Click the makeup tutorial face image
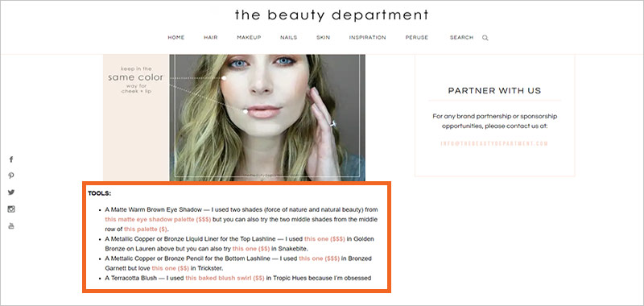The image size is (644, 306). coord(267,118)
